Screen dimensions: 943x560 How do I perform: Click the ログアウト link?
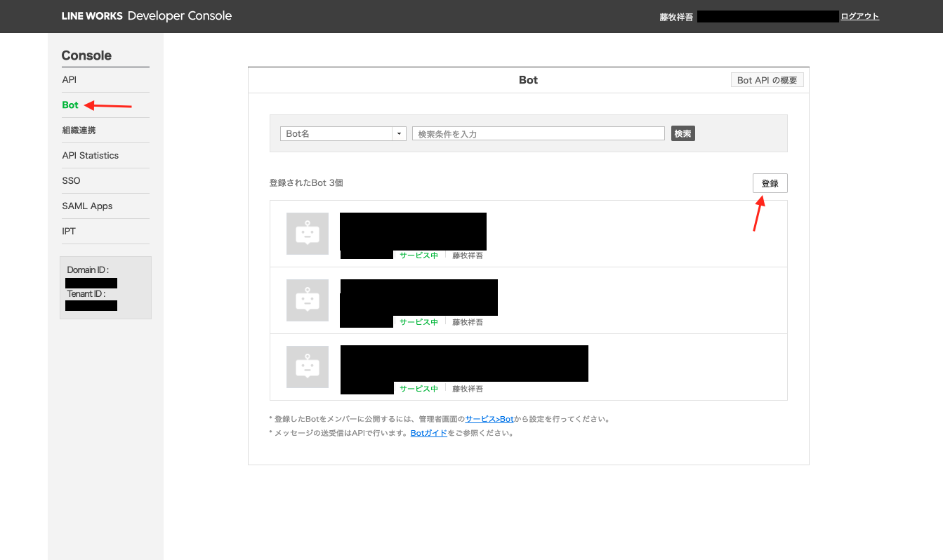pyautogui.click(x=859, y=16)
